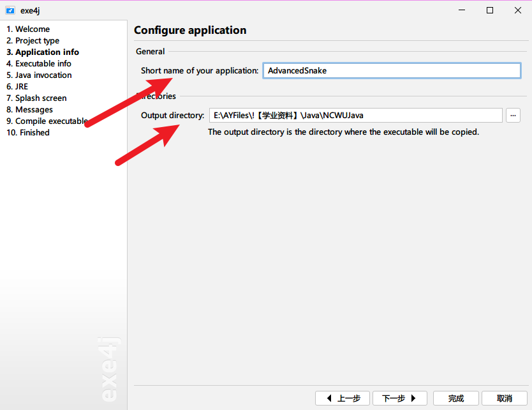Click the 下一步 (Next) button

point(399,399)
